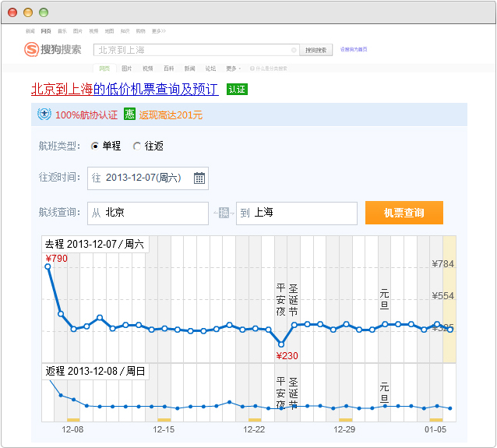Select the 往返 round-trip radio button
The height and width of the screenshot is (448, 497).
[x=137, y=146]
